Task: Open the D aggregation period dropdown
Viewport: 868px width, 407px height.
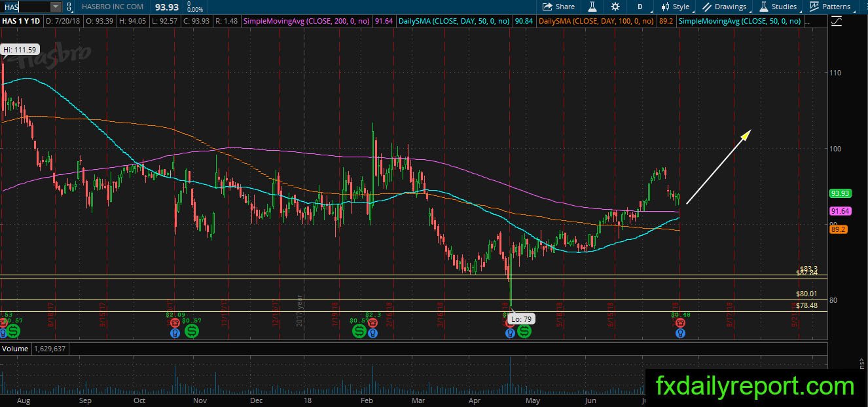Action: pos(640,7)
